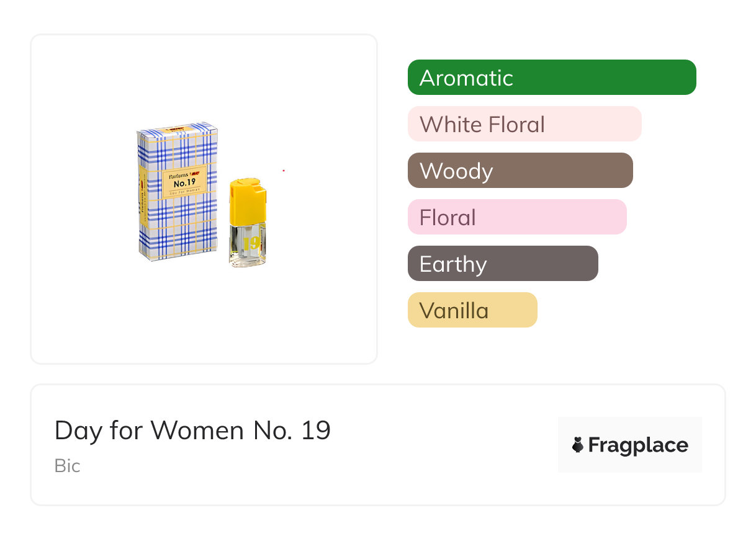Click the Fragplace perfume bottle logo icon

(578, 445)
